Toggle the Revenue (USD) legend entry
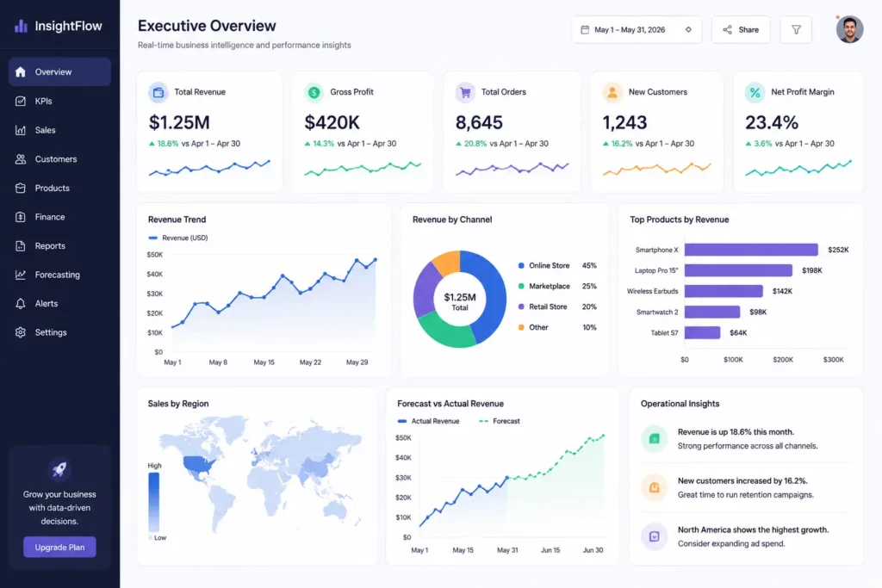882x588 pixels. click(x=177, y=238)
